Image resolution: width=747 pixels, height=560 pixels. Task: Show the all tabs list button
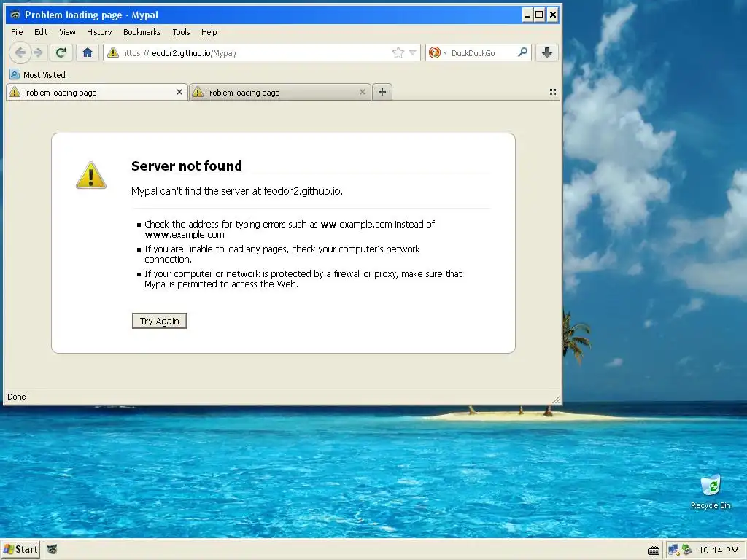[553, 92]
